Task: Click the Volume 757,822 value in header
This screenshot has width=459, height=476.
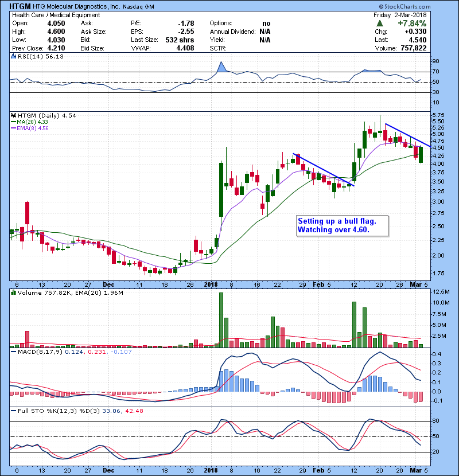Action: click(x=414, y=48)
